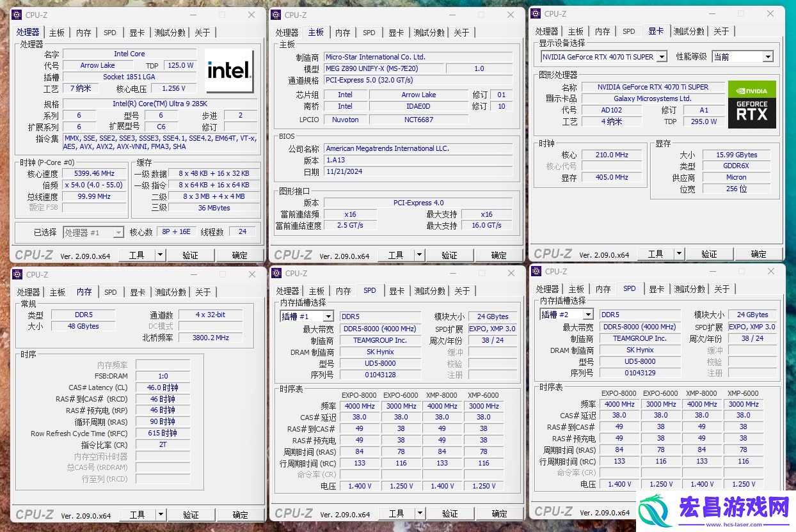Click the 'AD102' GPU code name
Screen dimensions: 796x532
(612, 110)
